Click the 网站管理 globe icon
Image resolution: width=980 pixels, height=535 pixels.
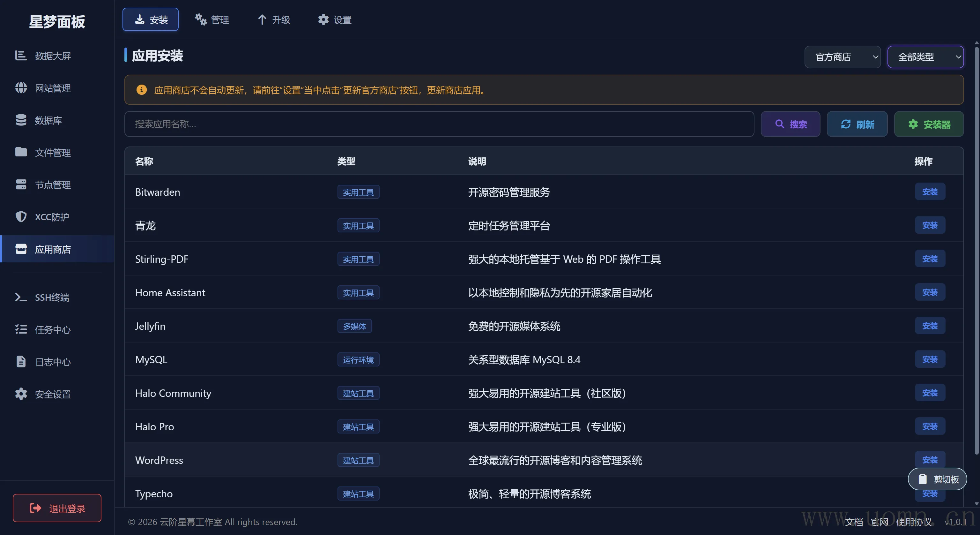21,88
